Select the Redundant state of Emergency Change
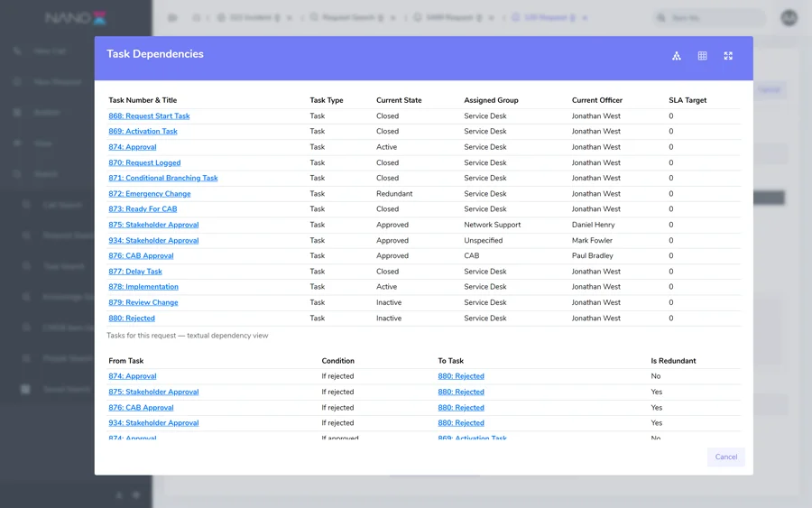 coord(394,194)
